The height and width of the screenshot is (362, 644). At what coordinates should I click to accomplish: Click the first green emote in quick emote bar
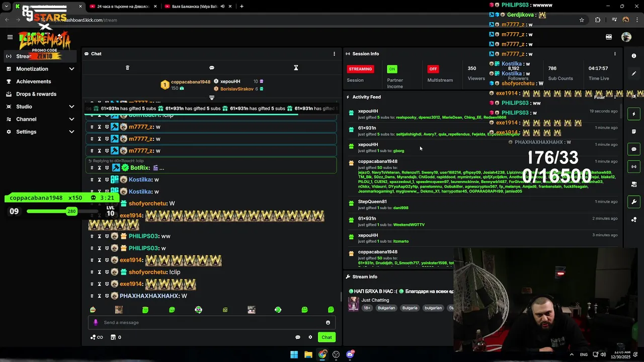click(x=93, y=310)
